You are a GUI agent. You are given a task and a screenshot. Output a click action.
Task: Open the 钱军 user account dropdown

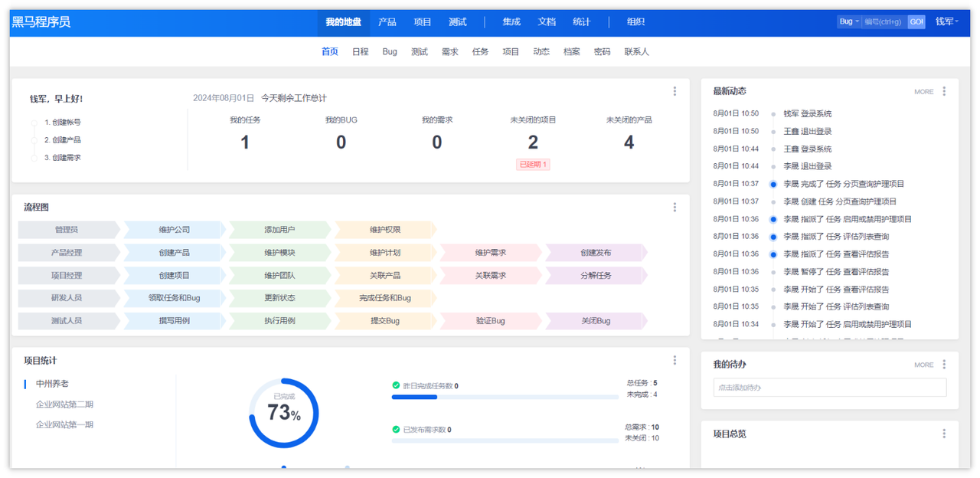pos(947,21)
